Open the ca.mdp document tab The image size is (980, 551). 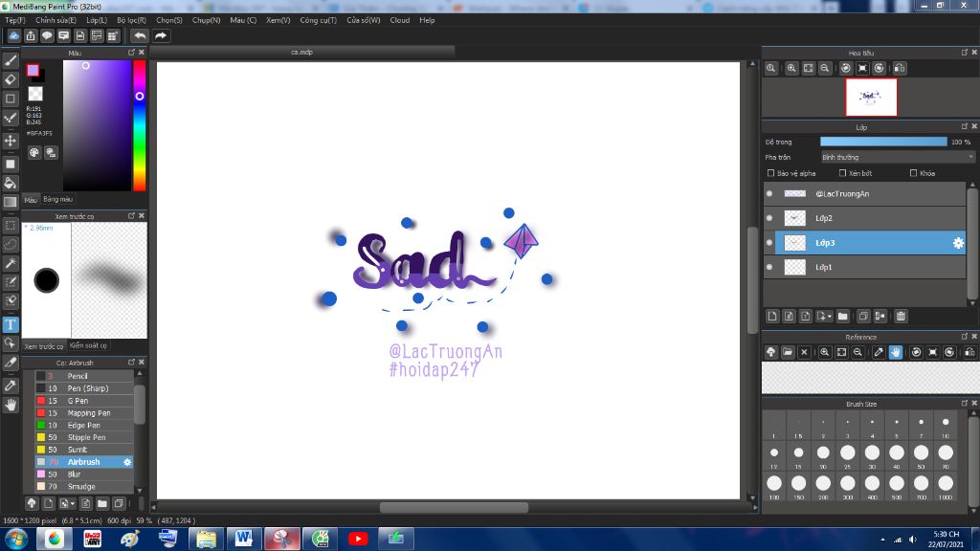301,52
